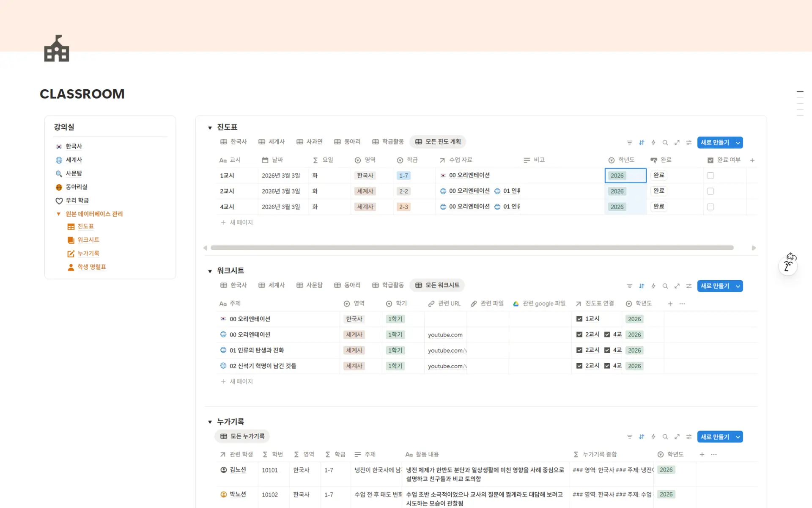Collapse the 누가기록 section toggle

pyautogui.click(x=210, y=422)
